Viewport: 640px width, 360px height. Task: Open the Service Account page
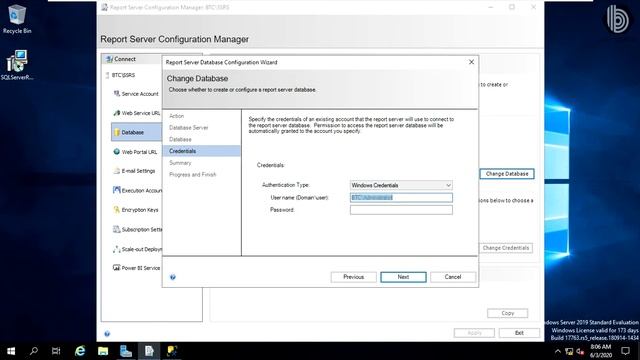[x=136, y=94]
